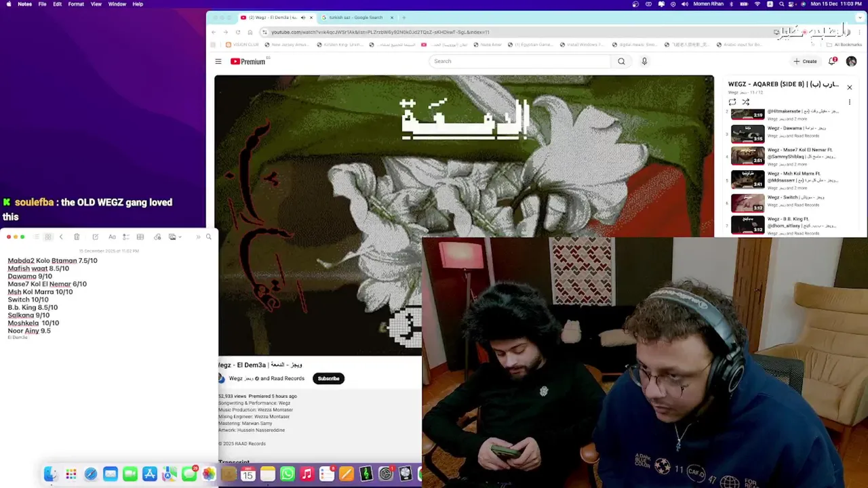868x488 pixels.
Task: Play Wegz - Switch from the playlist
Action: click(x=787, y=202)
